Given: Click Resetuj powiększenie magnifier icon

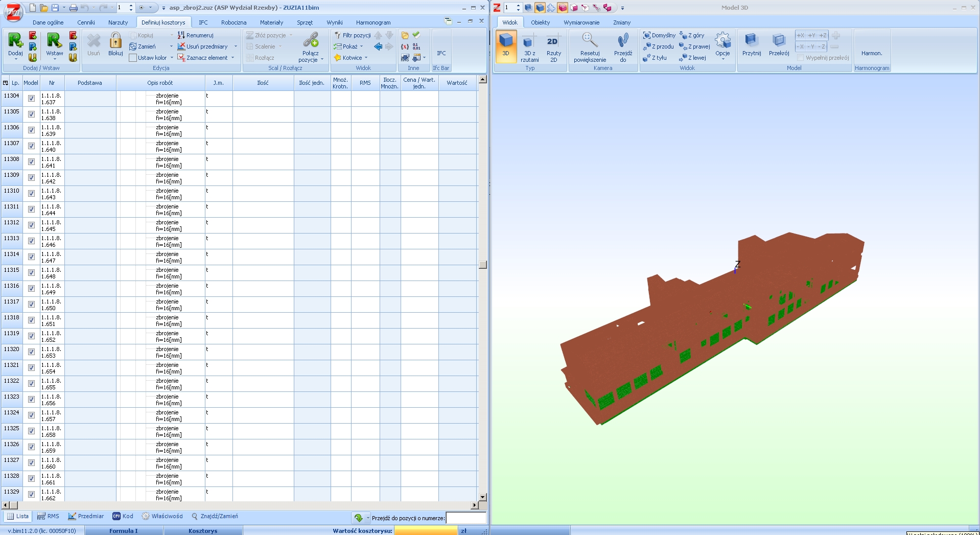Looking at the screenshot, I should [x=589, y=41].
